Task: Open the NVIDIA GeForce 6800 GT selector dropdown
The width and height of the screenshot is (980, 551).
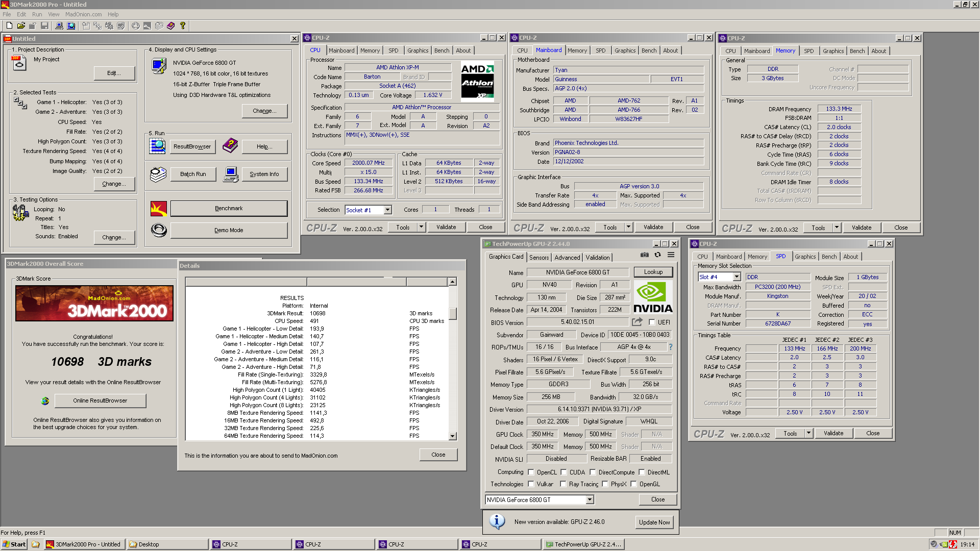Action: pos(590,500)
